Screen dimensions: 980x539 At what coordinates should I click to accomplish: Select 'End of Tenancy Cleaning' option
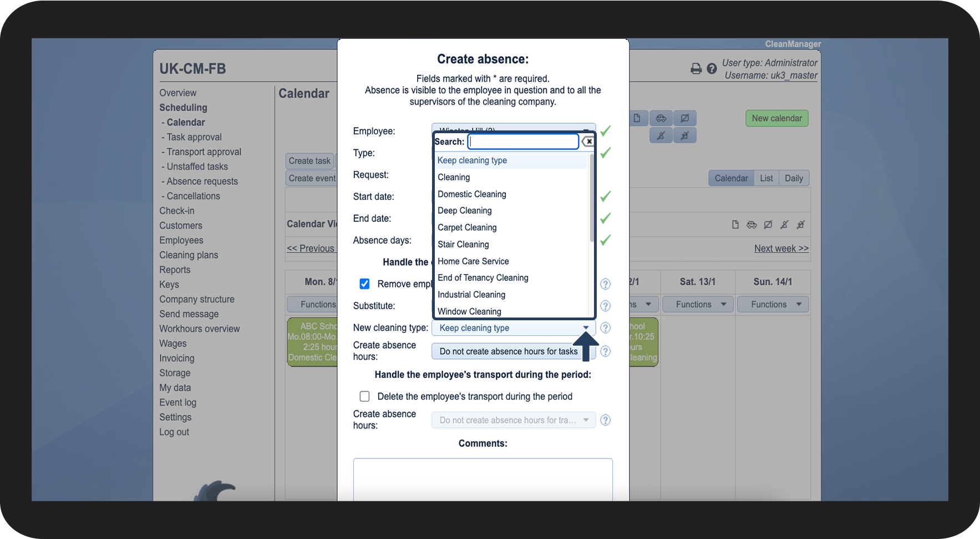click(x=510, y=278)
